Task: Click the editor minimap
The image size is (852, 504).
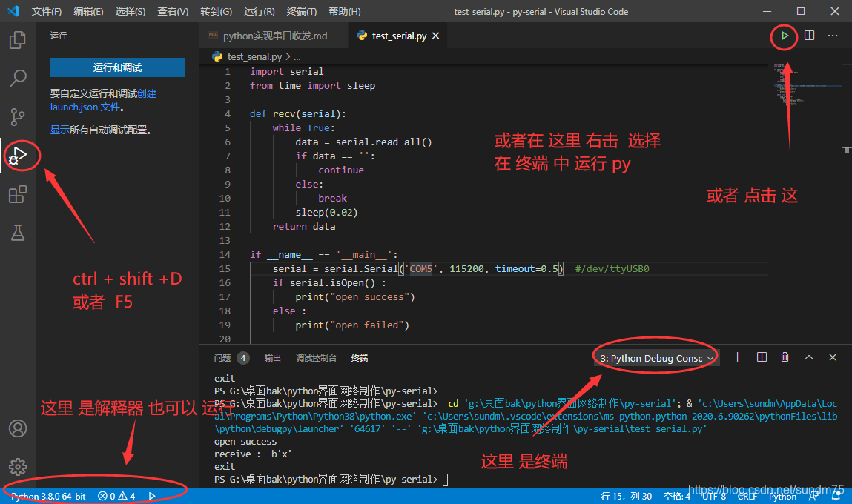Action: pyautogui.click(x=808, y=84)
